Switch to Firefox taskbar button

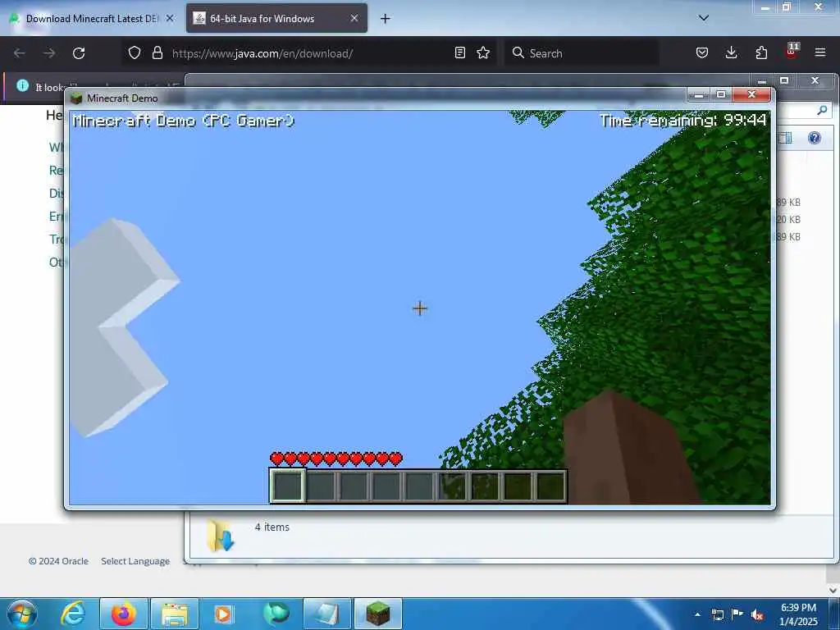[x=124, y=614]
